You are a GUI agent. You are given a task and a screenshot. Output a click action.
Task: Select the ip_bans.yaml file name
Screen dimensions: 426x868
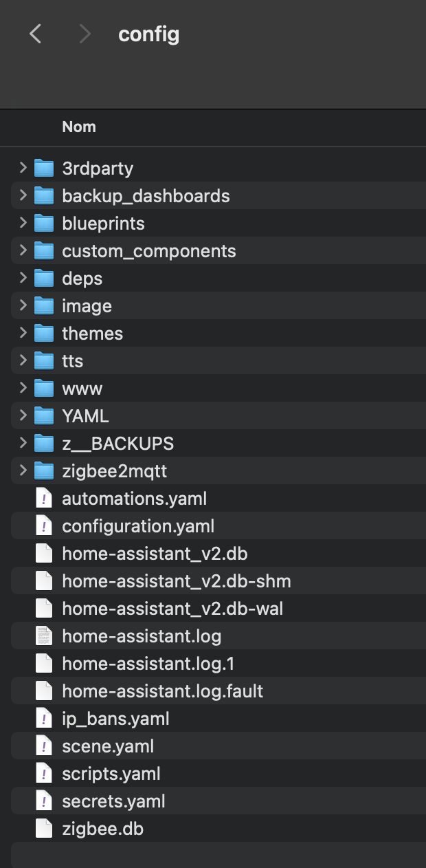tap(115, 719)
